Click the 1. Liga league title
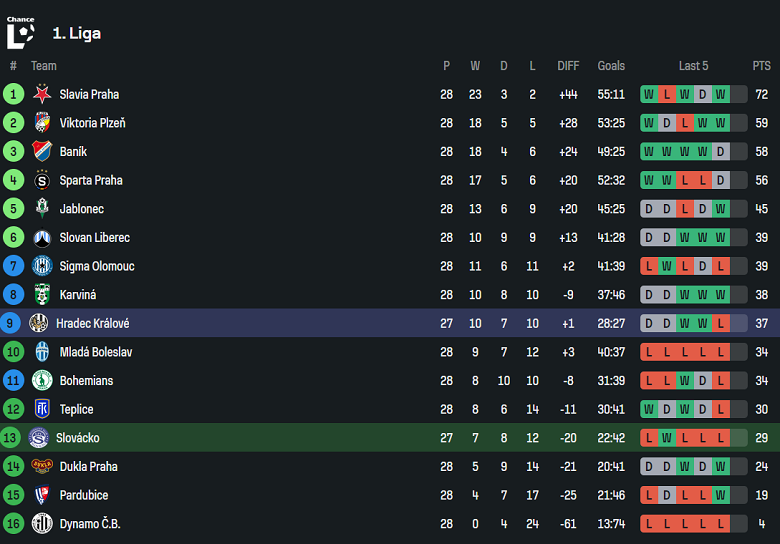Viewport: 780px width, 544px height. pyautogui.click(x=77, y=33)
